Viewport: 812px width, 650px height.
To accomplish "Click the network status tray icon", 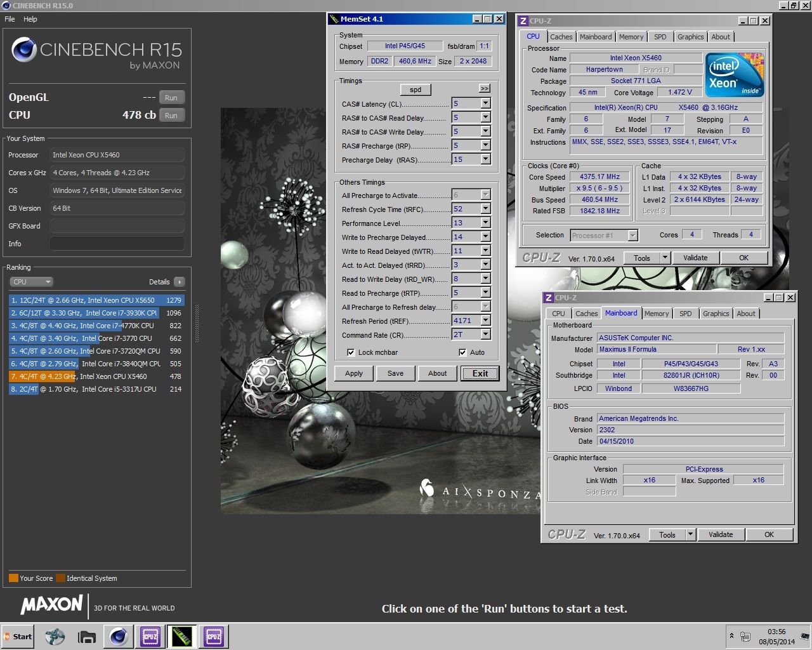I will coord(746,637).
